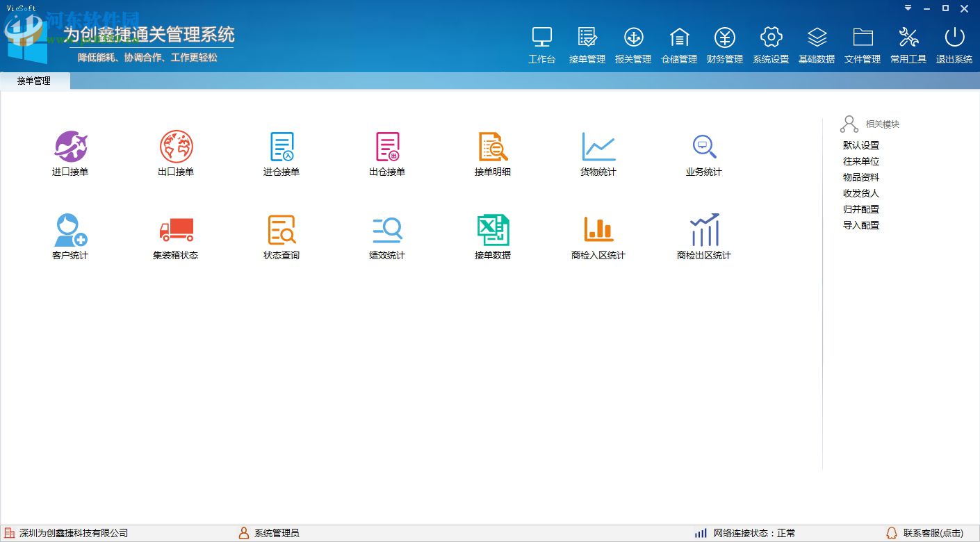This screenshot has height=542, width=980.
Task: Click the network signal bars icon
Action: pos(701,534)
